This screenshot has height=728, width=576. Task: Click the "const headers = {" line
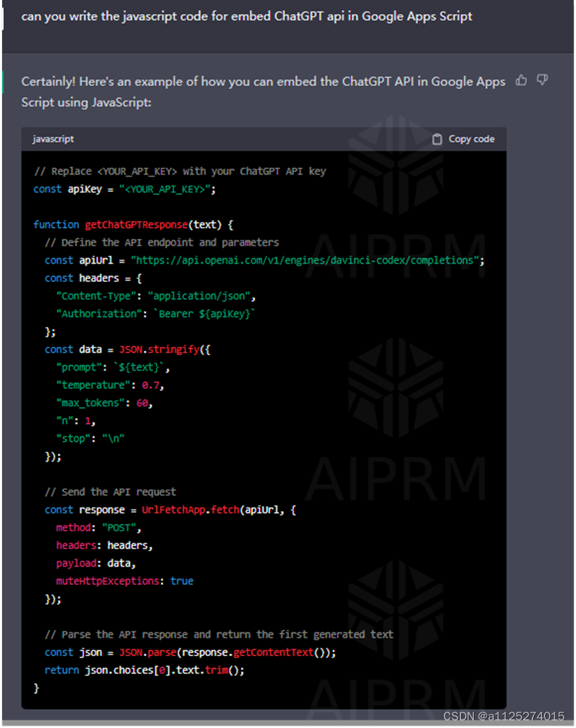(x=93, y=278)
